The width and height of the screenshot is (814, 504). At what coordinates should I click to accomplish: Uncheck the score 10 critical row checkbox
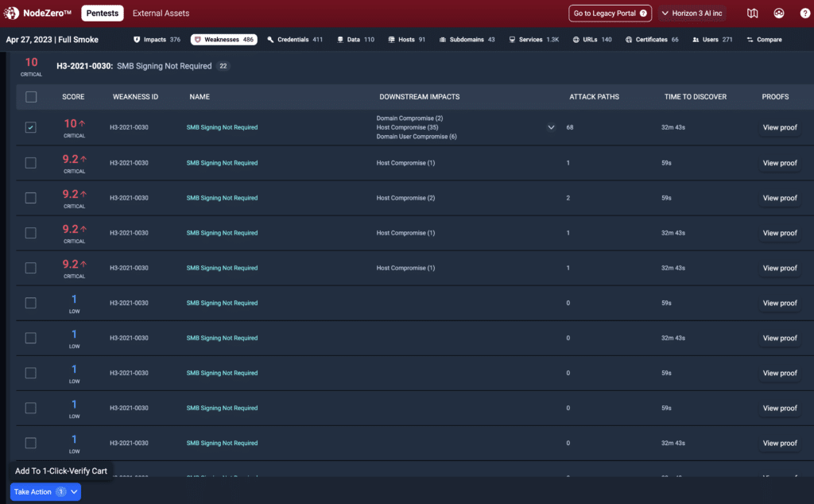(x=31, y=127)
